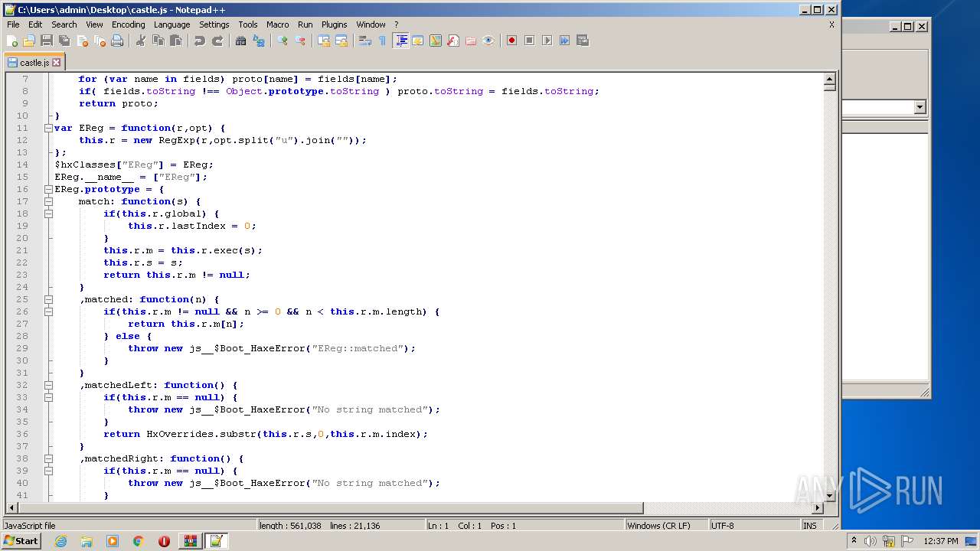Click the vertical scrollbar up arrow
This screenshot has height=551, width=980.
pos(829,80)
